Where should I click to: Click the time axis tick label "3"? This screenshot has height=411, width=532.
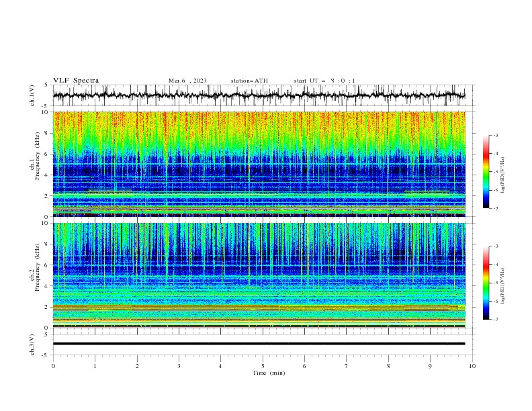tap(179, 366)
